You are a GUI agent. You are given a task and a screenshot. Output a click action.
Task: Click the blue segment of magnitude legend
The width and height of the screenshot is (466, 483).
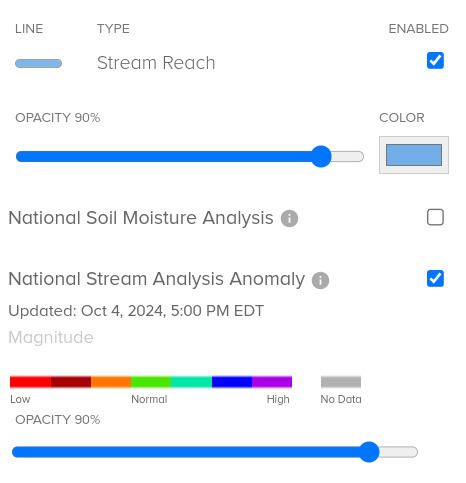[232, 382]
